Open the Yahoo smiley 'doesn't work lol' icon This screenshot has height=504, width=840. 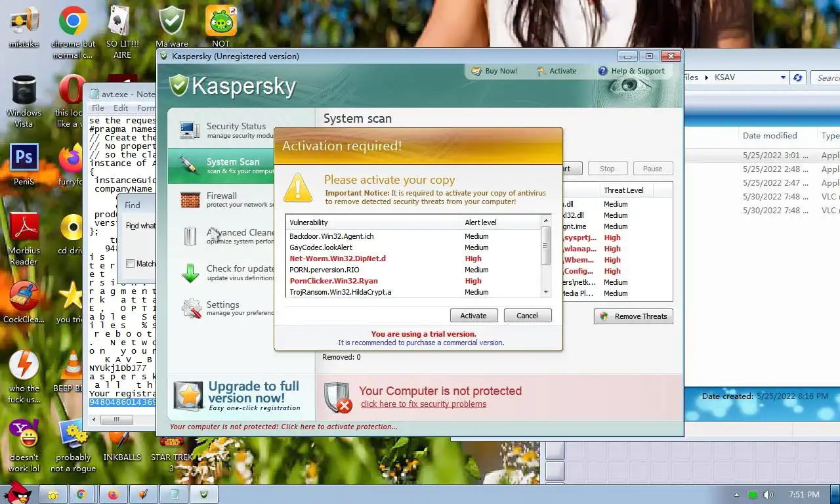point(24,434)
